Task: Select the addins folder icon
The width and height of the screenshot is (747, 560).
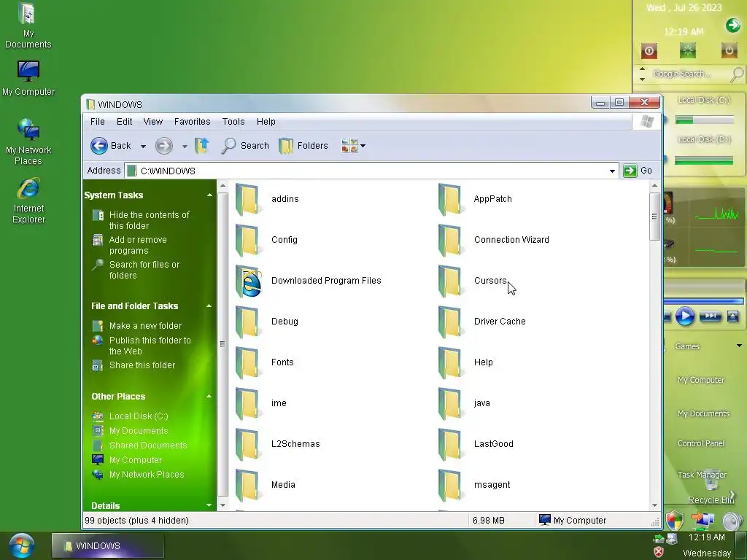Action: pos(247,199)
